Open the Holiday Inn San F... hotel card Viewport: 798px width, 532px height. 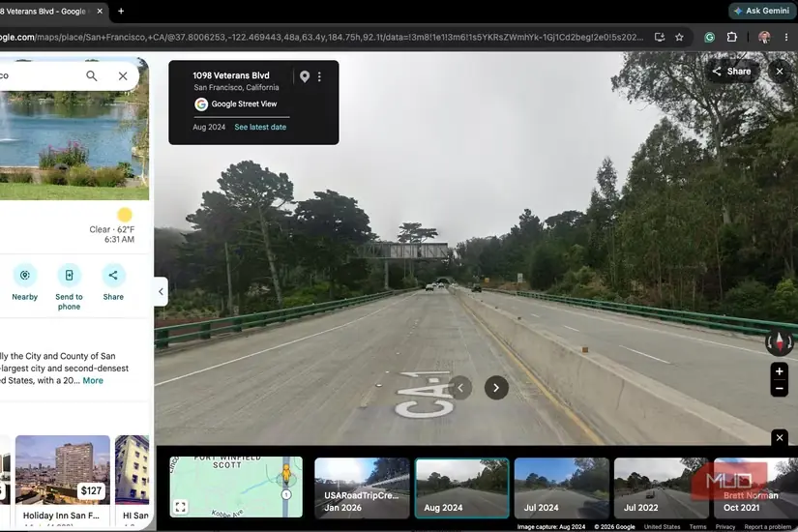[63, 479]
